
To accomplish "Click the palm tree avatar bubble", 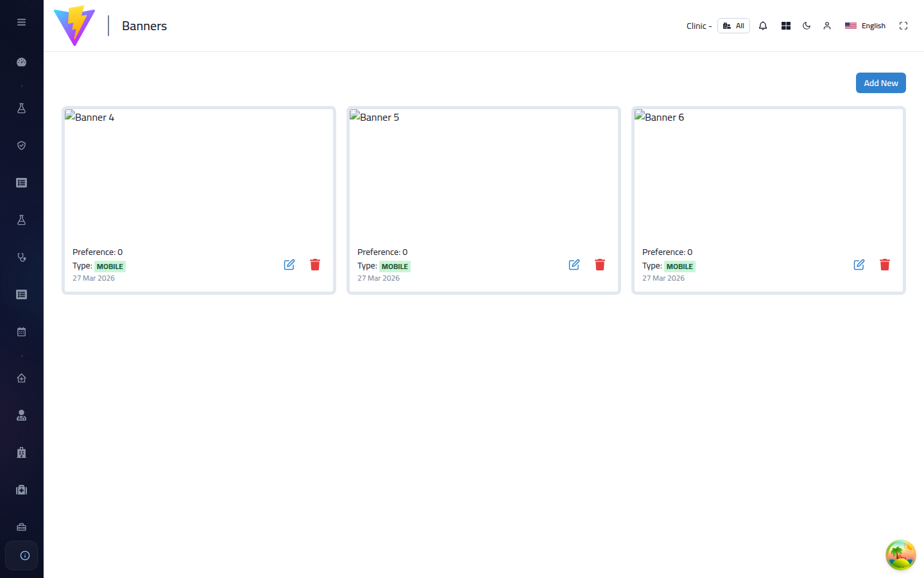I will tap(901, 555).
